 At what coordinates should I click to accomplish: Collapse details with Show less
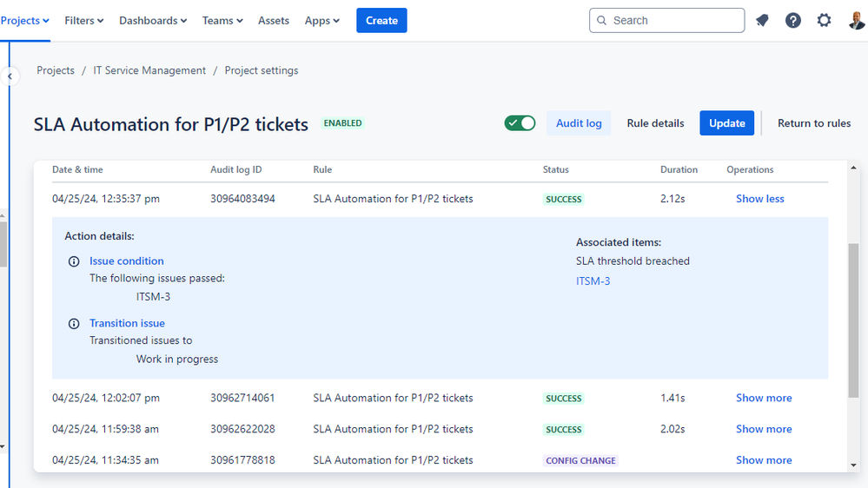(x=759, y=199)
